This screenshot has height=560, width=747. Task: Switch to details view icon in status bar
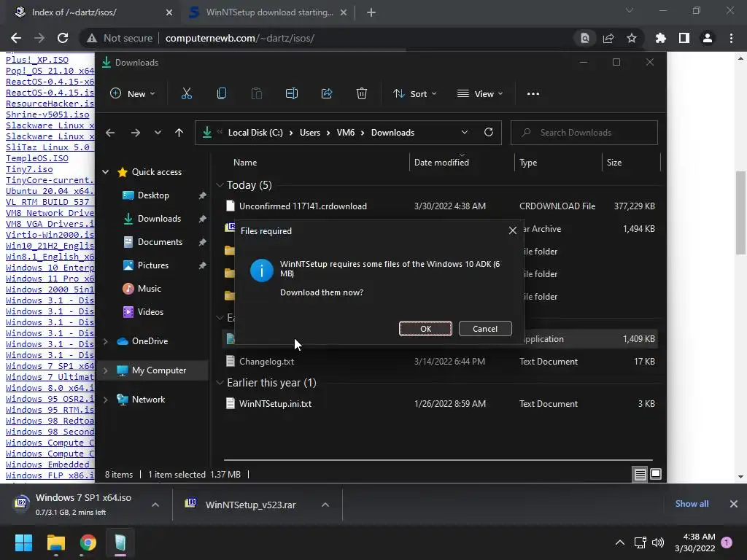coord(640,474)
